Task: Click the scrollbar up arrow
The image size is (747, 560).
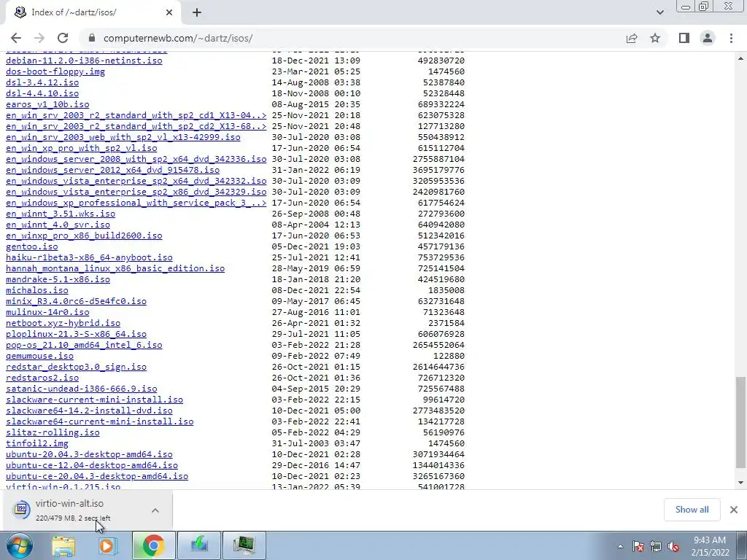Action: (x=740, y=58)
